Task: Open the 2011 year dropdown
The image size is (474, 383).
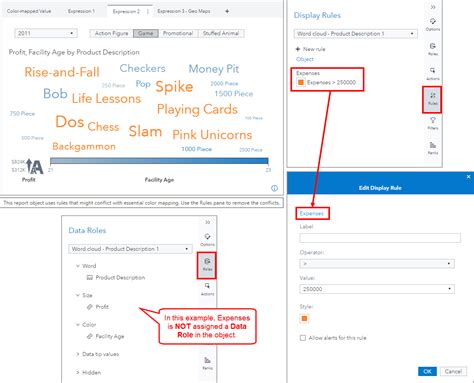Action: (46, 33)
